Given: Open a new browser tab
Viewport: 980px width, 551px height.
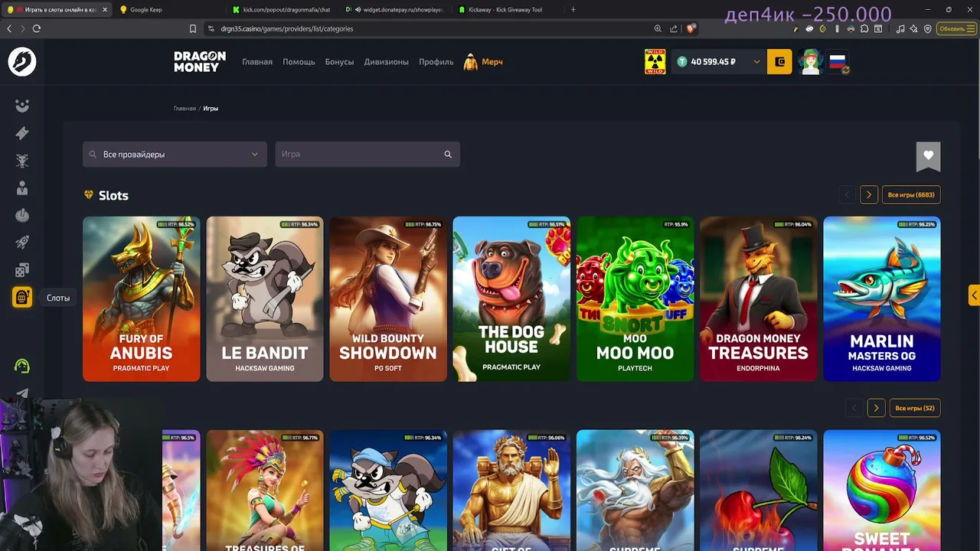Looking at the screenshot, I should coord(573,10).
